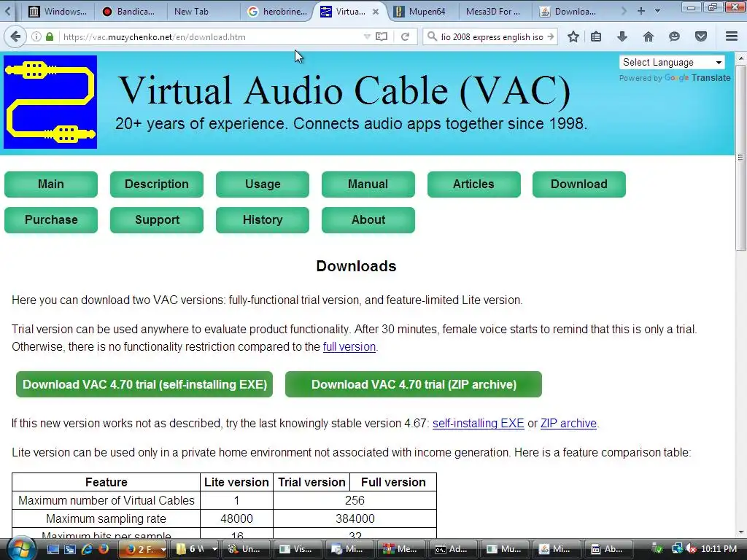Open the Manual page button
This screenshot has height=560, width=747.
pyautogui.click(x=368, y=184)
